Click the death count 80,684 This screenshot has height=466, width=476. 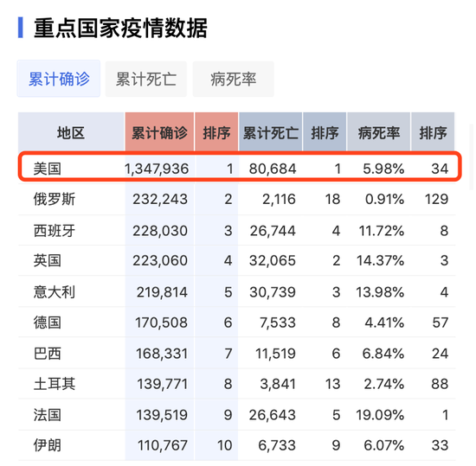pos(273,169)
